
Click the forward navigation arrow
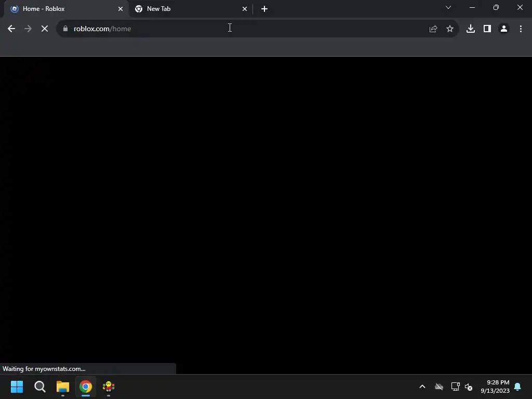coord(28,29)
